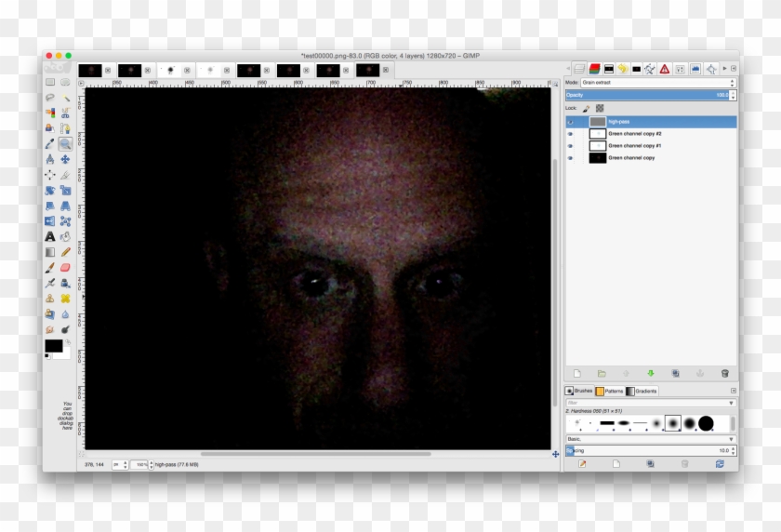Image resolution: width=781 pixels, height=532 pixels.
Task: Select the Paintbrush tool
Action: (x=50, y=268)
